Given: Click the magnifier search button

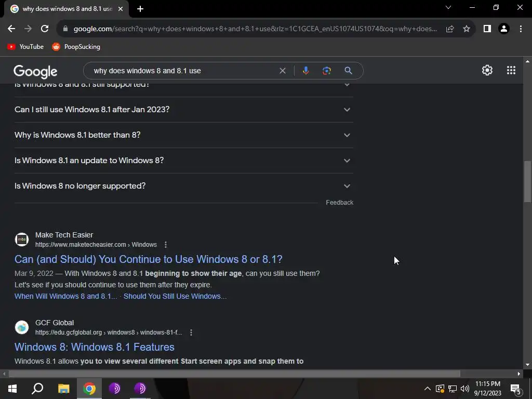Looking at the screenshot, I should point(348,71).
